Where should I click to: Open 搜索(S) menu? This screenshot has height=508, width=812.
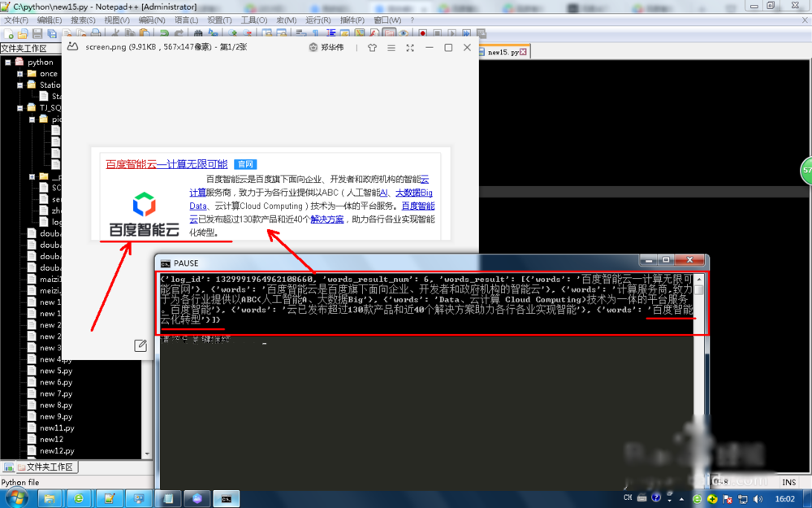click(83, 20)
